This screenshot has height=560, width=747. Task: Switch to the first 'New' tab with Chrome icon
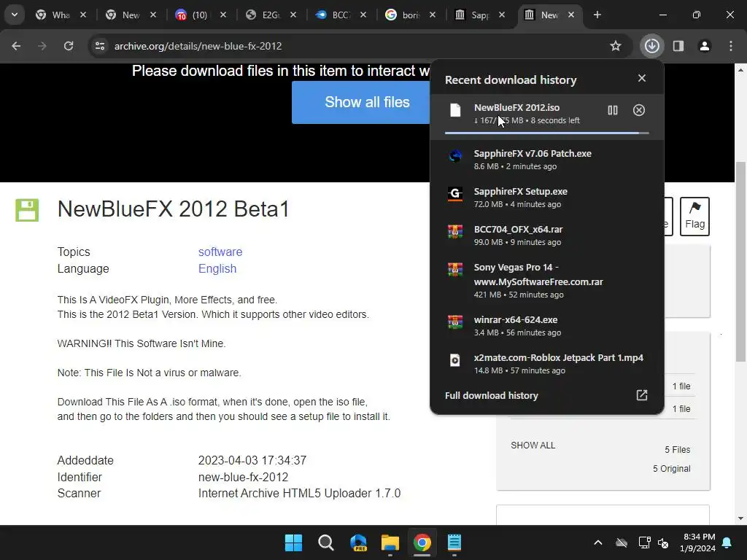pyautogui.click(x=123, y=15)
